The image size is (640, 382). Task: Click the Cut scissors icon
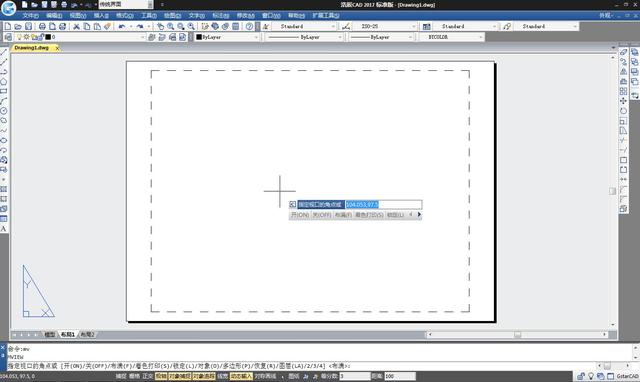coord(76,26)
